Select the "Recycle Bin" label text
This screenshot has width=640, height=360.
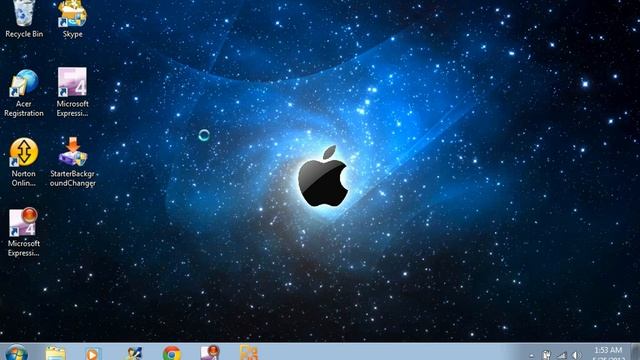point(24,34)
